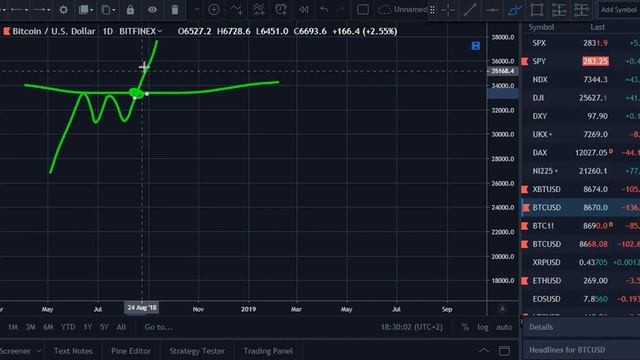Delete selected drawing with trash icon
Screen dimensions: 640x360
pyautogui.click(x=175, y=9)
